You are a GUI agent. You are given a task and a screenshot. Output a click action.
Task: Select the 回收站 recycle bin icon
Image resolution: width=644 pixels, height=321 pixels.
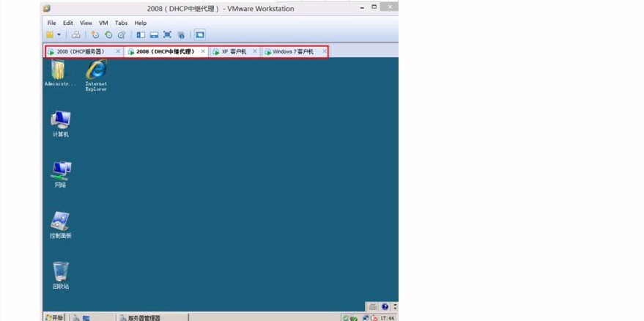click(x=61, y=276)
